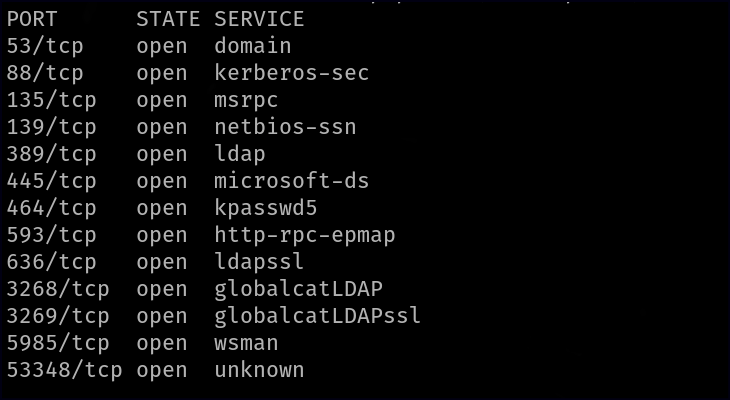Viewport: 730px width, 400px height.
Task: Click the unknown service name
Action: coord(259,370)
